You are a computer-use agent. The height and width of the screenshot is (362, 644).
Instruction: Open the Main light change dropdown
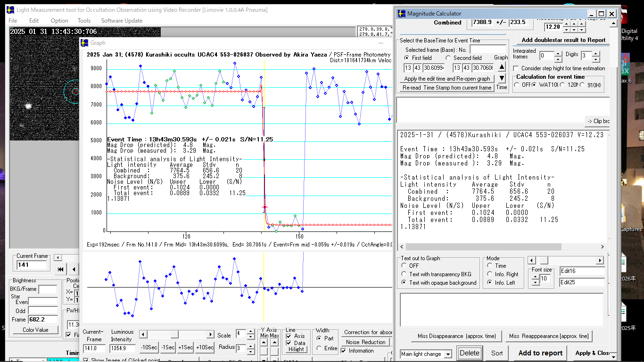[448, 354]
